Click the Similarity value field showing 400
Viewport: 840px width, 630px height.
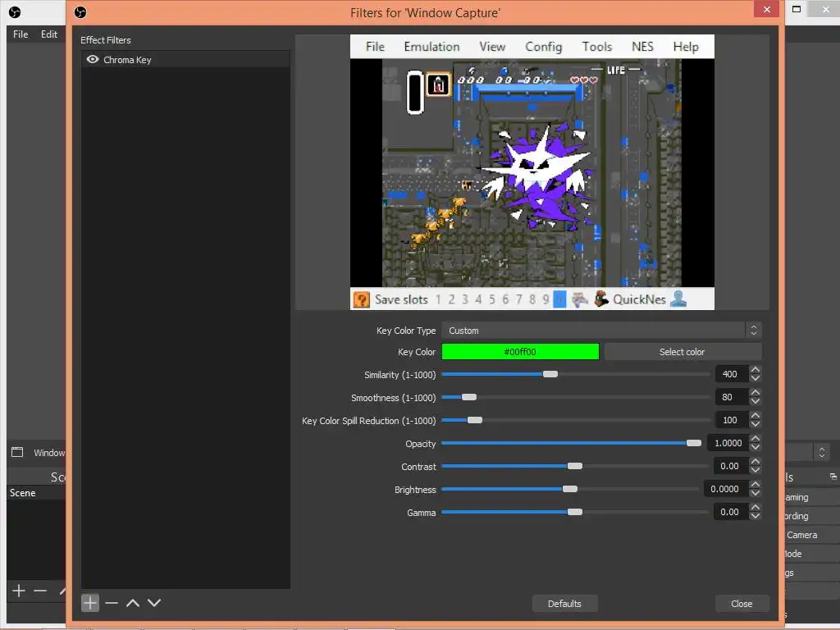732,374
